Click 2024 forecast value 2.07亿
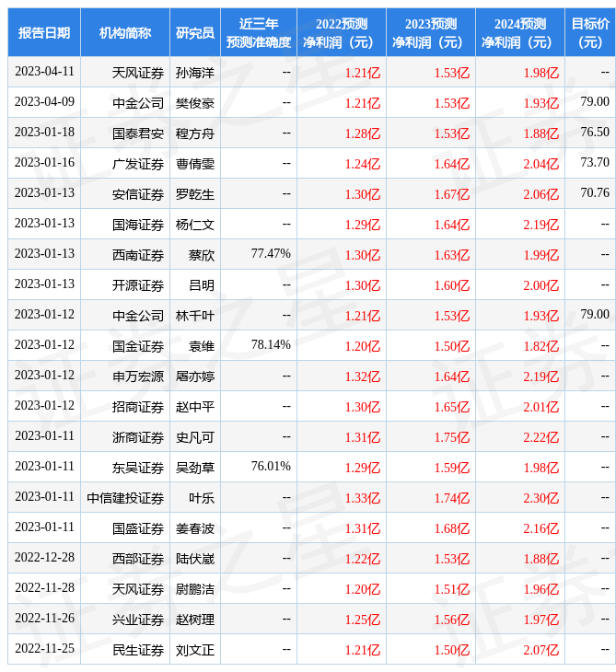The width and height of the screenshot is (616, 672). (x=541, y=651)
